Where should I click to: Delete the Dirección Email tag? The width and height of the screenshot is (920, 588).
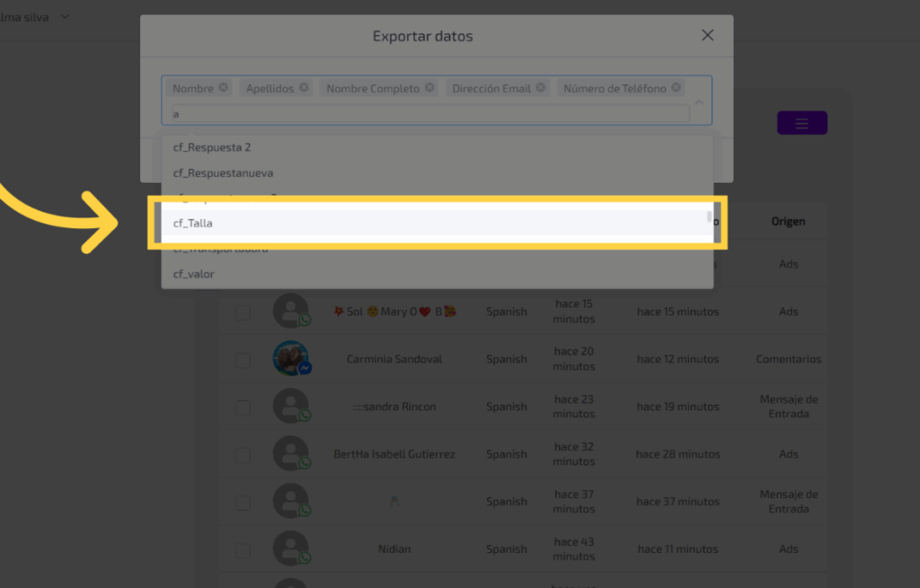tap(541, 88)
